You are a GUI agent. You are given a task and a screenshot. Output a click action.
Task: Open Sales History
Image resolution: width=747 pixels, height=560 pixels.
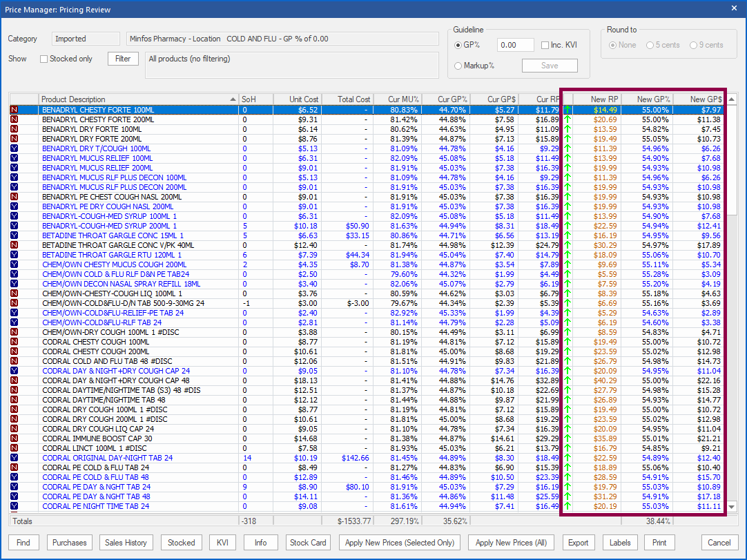pos(126,543)
